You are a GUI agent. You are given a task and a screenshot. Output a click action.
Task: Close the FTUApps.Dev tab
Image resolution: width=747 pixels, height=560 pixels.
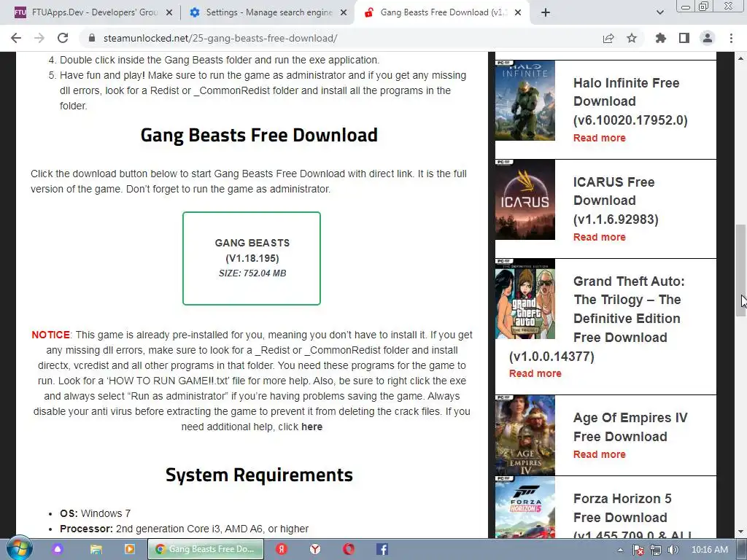(x=169, y=13)
